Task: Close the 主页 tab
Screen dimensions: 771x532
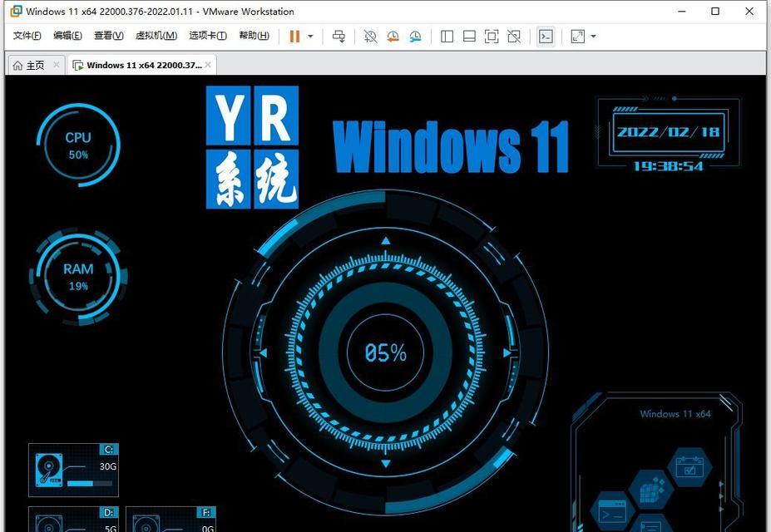Action: pos(57,64)
